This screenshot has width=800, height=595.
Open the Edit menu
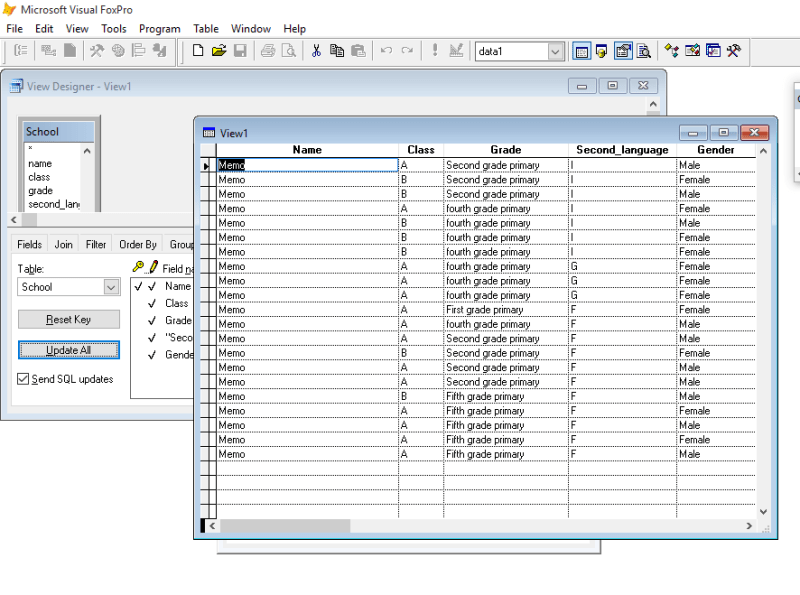click(x=44, y=29)
